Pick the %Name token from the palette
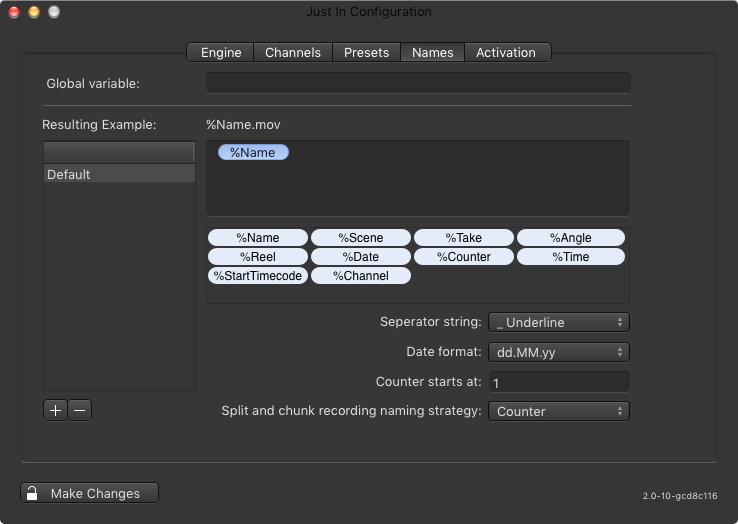 [x=257, y=238]
